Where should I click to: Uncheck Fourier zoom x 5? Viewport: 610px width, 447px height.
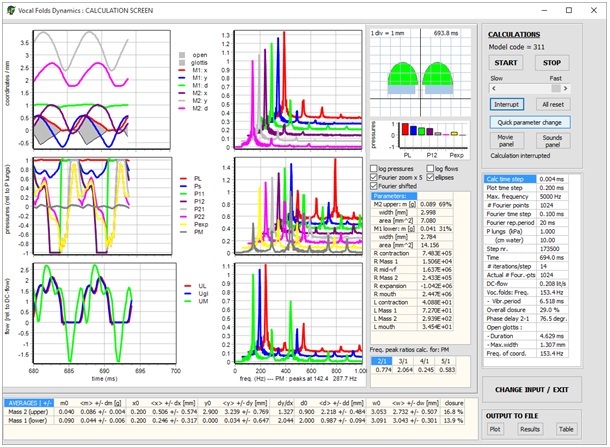coord(374,177)
